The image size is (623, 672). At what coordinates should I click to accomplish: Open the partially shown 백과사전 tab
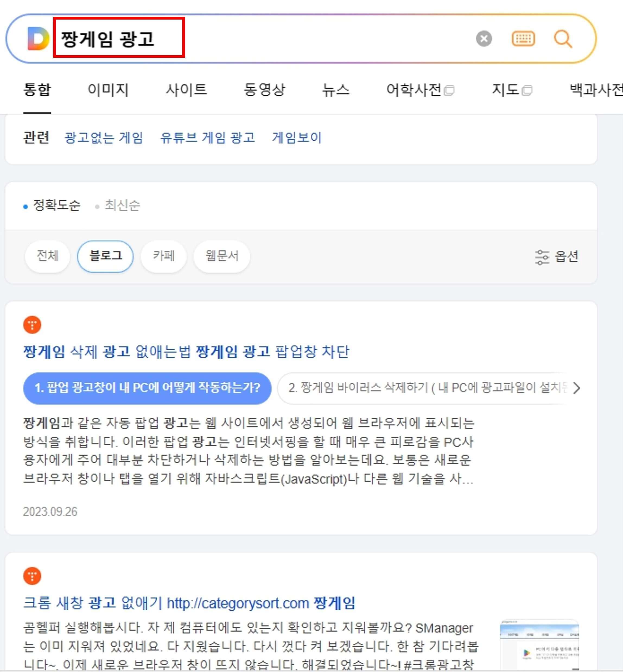coord(596,90)
